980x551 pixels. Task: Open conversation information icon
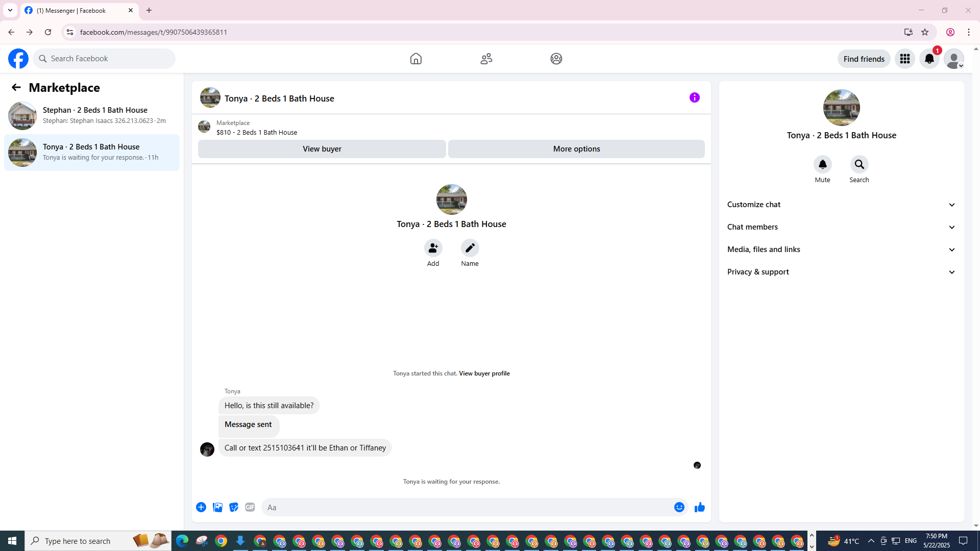(695, 97)
